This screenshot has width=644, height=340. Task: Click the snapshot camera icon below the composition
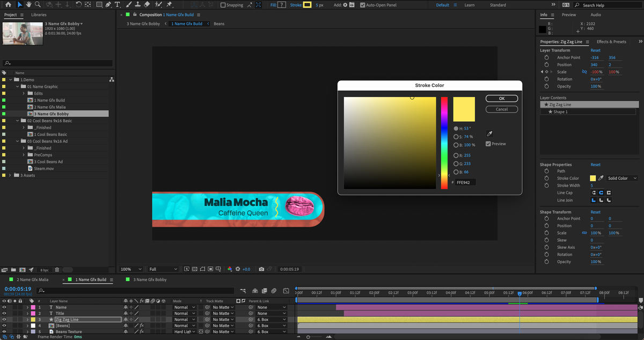pos(261,269)
